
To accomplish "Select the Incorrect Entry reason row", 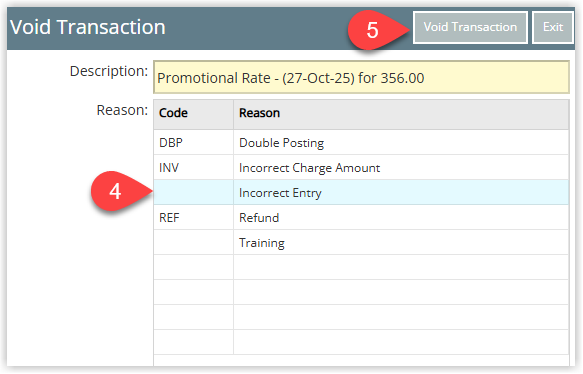I will click(x=361, y=192).
